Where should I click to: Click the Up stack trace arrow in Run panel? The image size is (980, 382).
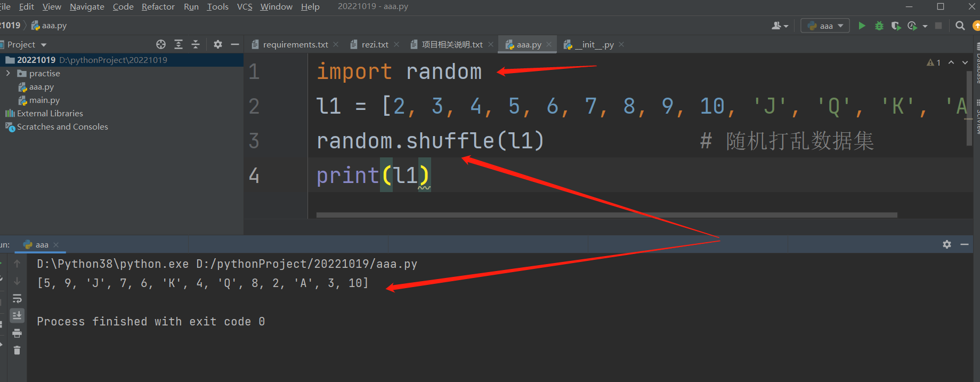point(17,264)
